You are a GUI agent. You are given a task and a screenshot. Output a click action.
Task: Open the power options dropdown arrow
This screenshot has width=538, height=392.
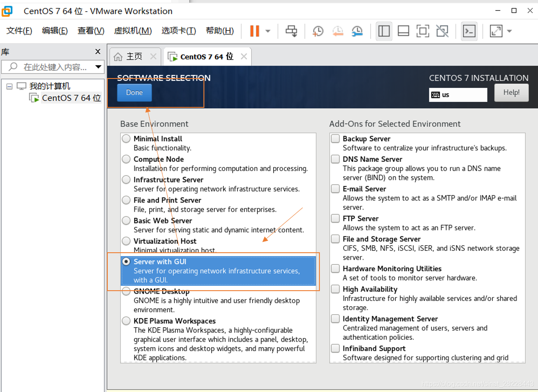pyautogui.click(x=268, y=31)
